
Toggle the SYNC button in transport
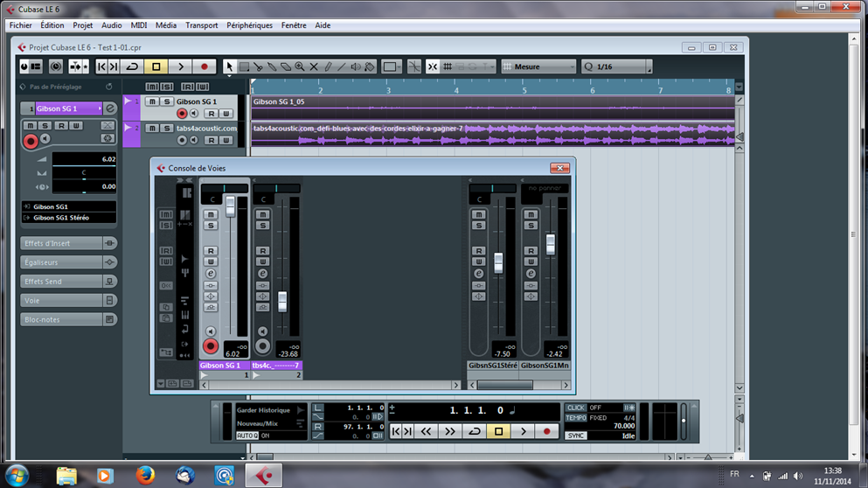click(x=576, y=436)
